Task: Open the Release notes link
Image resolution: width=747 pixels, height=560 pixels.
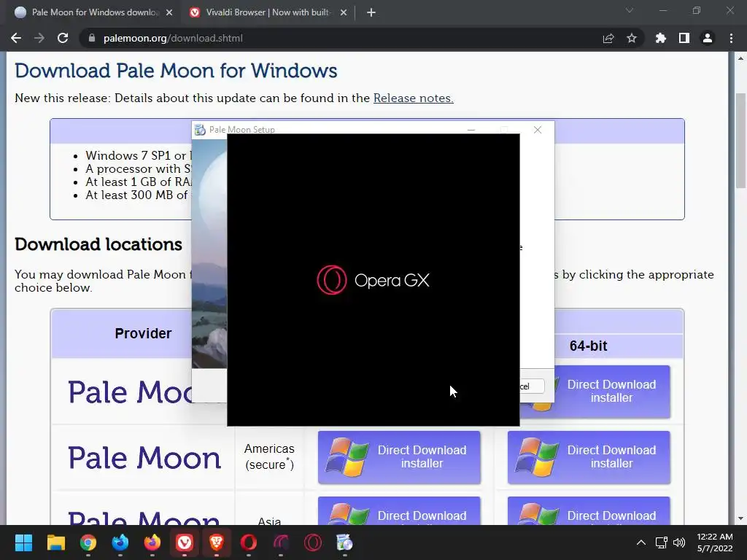Action: tap(414, 98)
